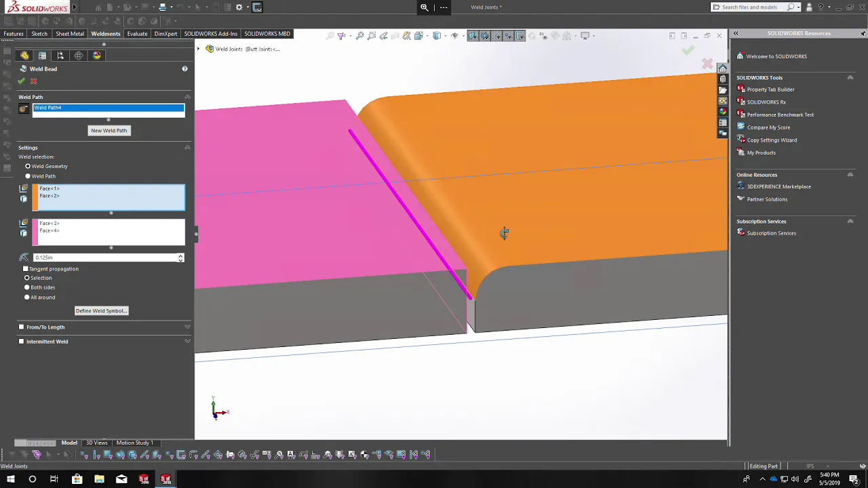Enable Tangent propagation checkbox
This screenshot has width=868, height=488.
coord(26,269)
